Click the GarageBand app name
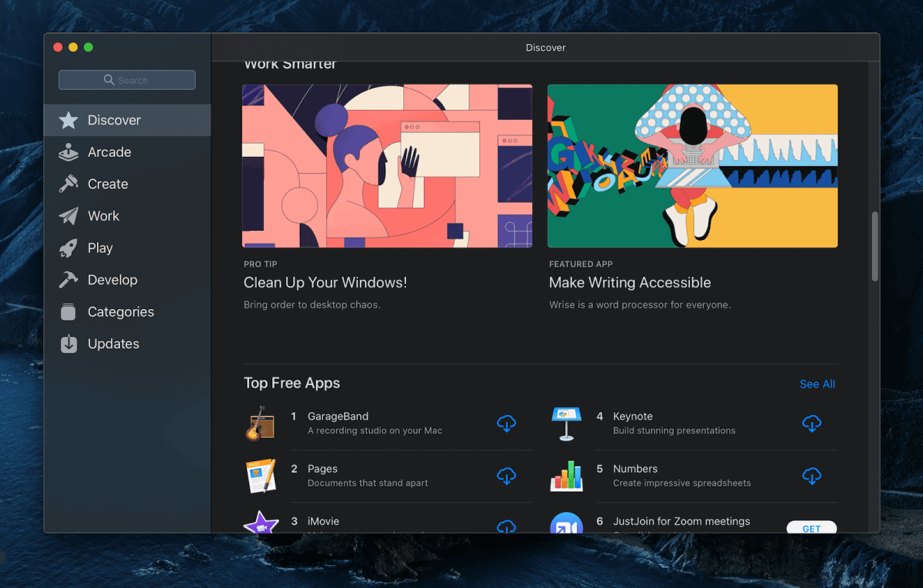Viewport: 923px width, 588px height. [338, 417]
